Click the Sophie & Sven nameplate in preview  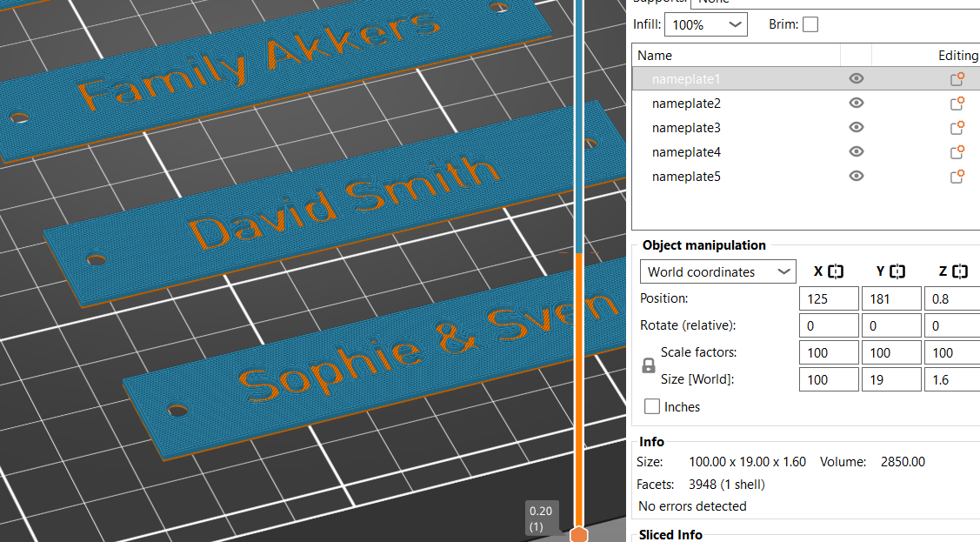point(375,357)
